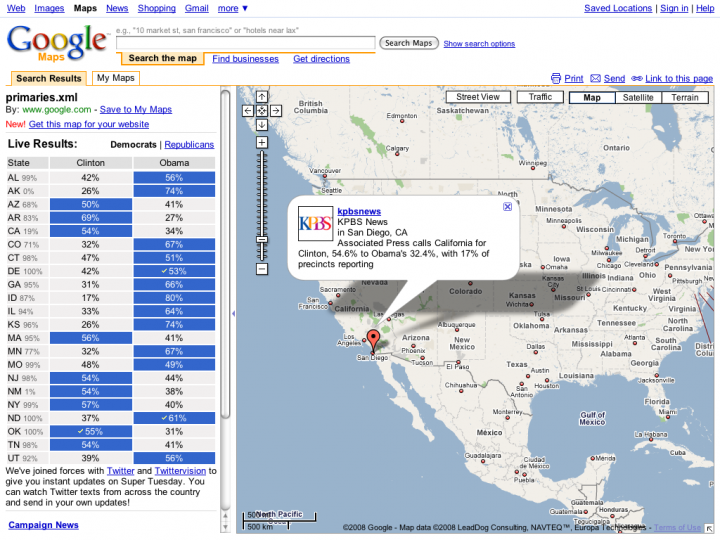The width and height of the screenshot is (720, 540).
Task: Open the 'Find businesses' tab
Action: click(245, 59)
